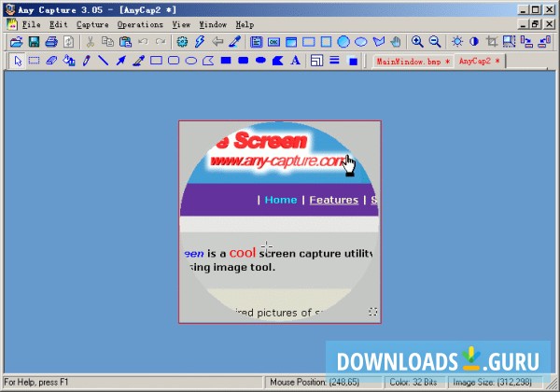Open the Help menu
This screenshot has height=392, width=560.
(x=245, y=24)
